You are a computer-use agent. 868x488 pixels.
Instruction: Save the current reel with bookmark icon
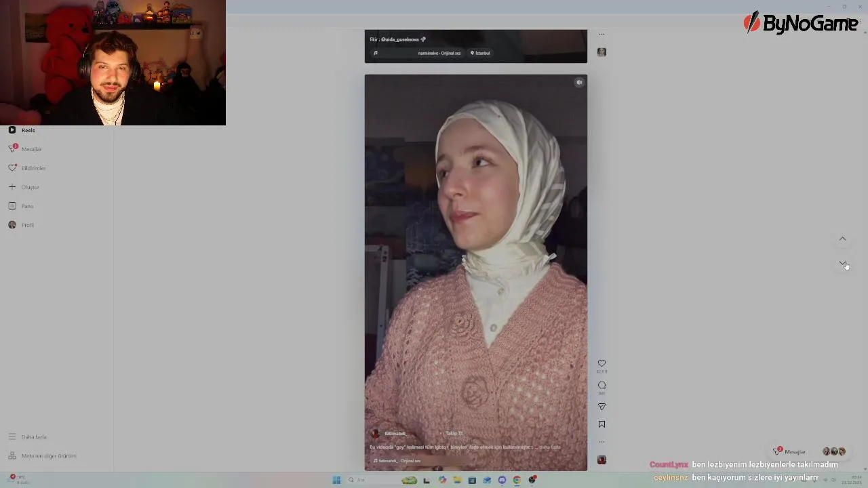[601, 424]
